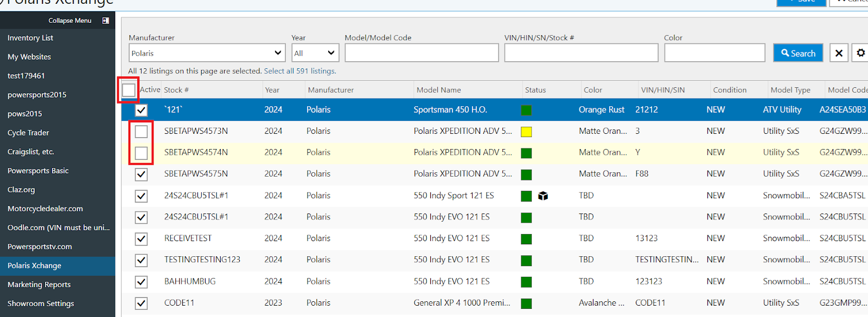Click the yellow status square for SBETAPWS4573N
This screenshot has width=868, height=317.
[x=526, y=132]
